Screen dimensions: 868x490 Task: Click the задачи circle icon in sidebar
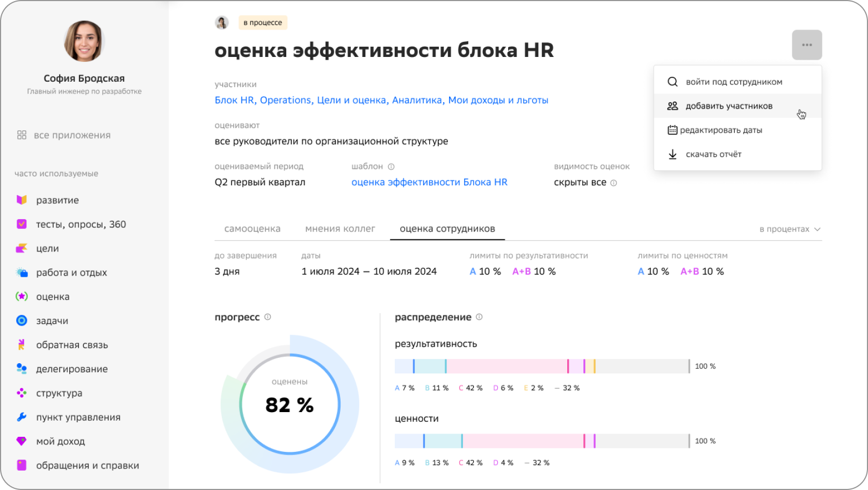click(x=21, y=321)
